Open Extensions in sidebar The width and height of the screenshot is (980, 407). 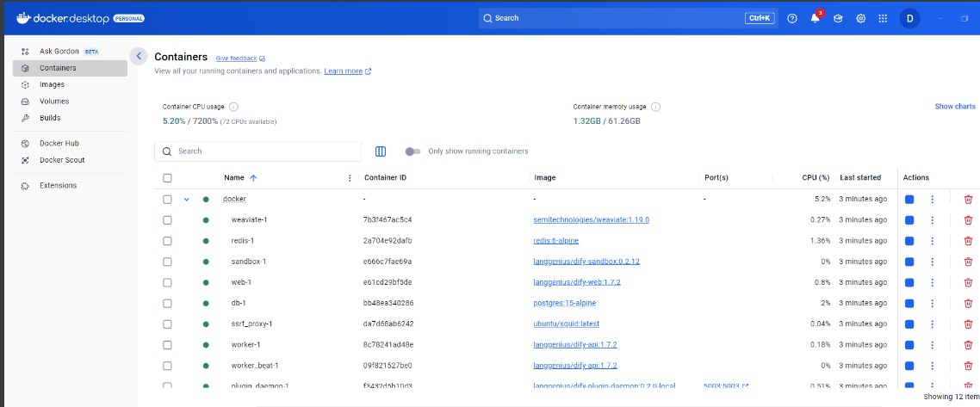point(70,185)
